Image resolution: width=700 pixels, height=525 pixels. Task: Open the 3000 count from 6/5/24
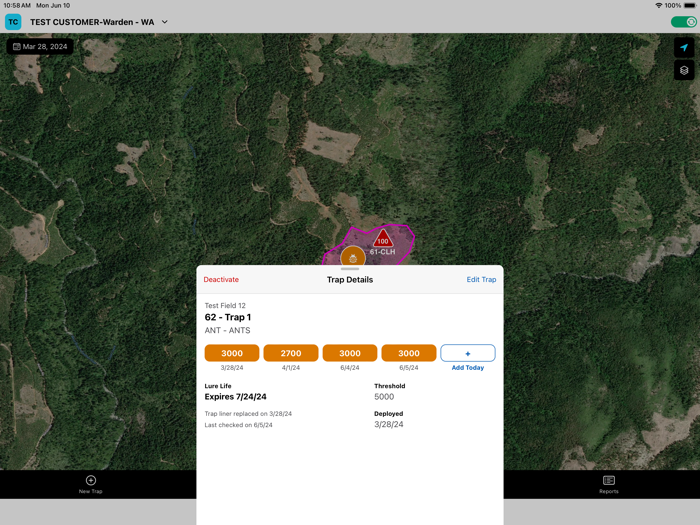click(x=408, y=353)
